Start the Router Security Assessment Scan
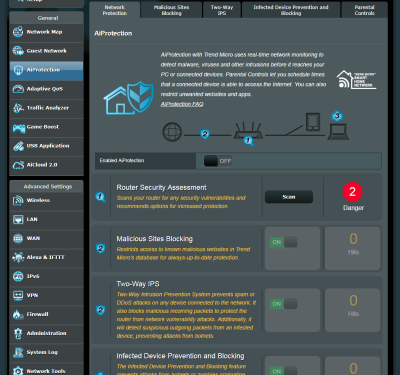This screenshot has width=400, height=375. (289, 197)
